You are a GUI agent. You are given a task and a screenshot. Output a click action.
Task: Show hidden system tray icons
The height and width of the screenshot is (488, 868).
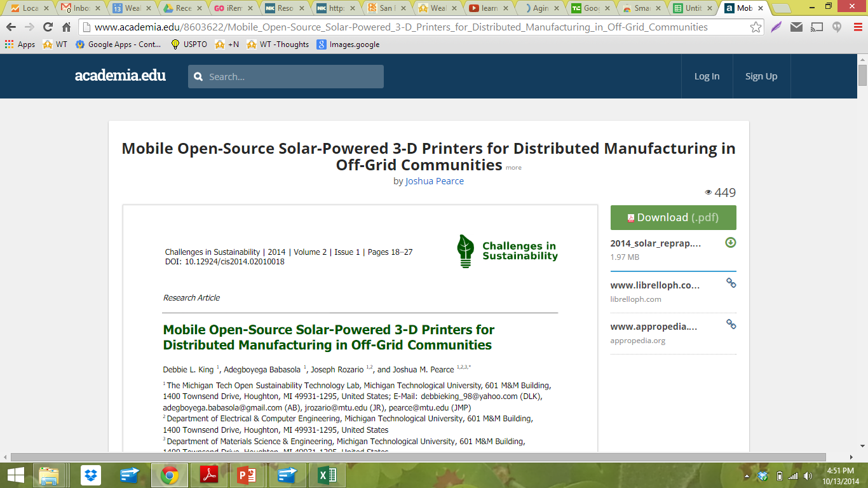pos(747,476)
